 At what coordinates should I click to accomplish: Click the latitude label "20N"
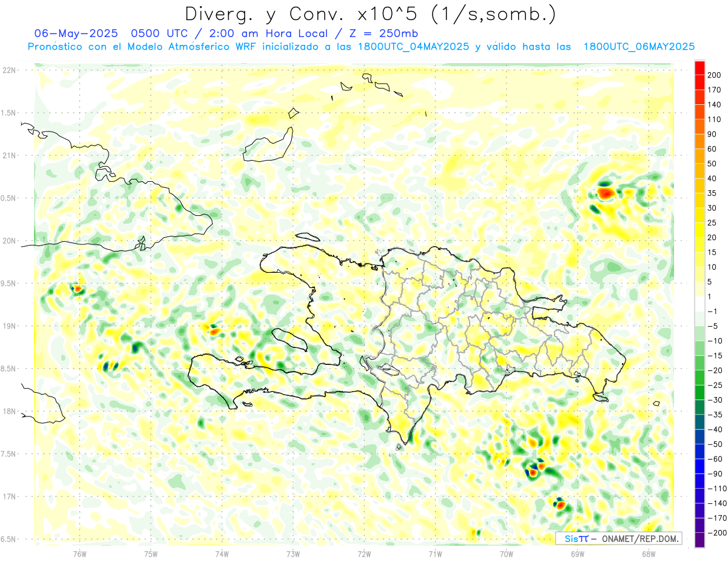pos(8,241)
